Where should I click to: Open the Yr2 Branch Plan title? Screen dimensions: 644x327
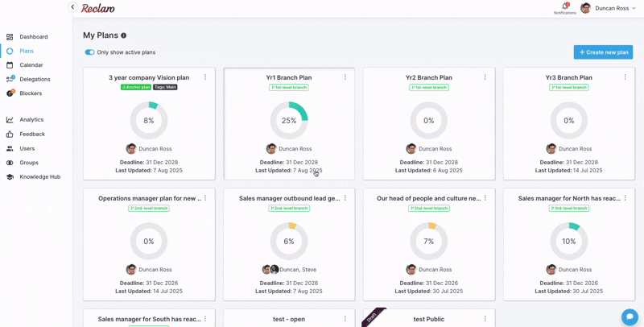pyautogui.click(x=429, y=77)
